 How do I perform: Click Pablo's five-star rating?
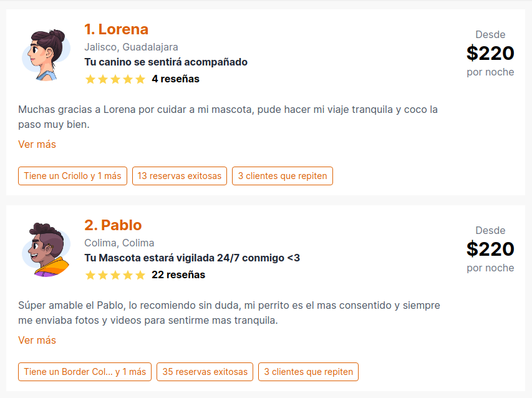pyautogui.click(x=115, y=275)
